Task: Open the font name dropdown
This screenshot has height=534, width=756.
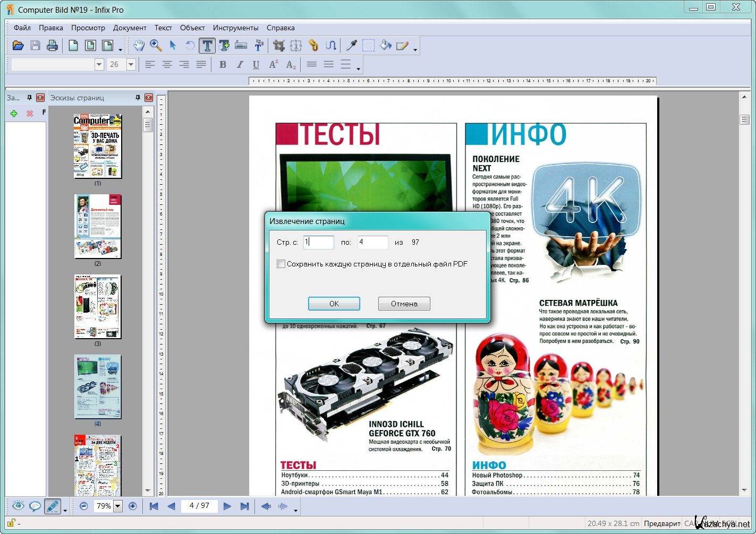Action: [99, 65]
